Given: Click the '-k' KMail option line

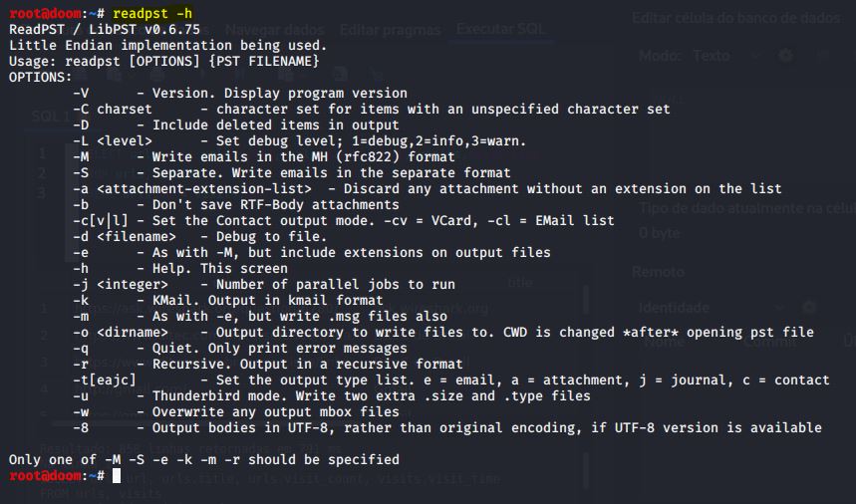Looking at the screenshot, I should point(227,300).
